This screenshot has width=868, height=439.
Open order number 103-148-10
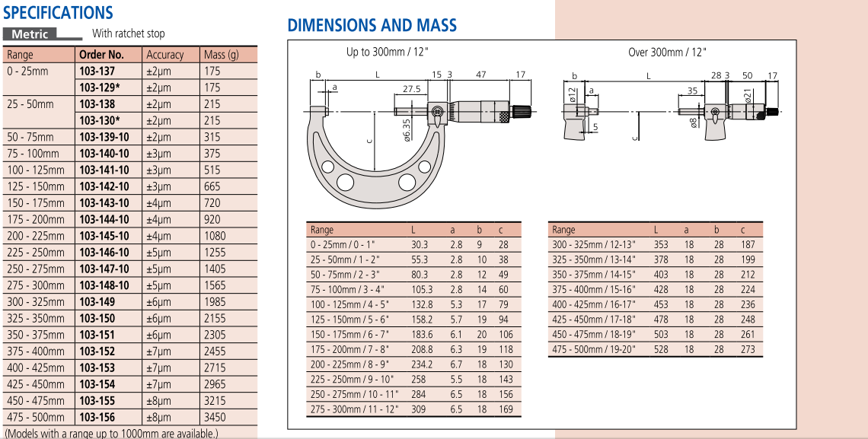[x=104, y=285]
